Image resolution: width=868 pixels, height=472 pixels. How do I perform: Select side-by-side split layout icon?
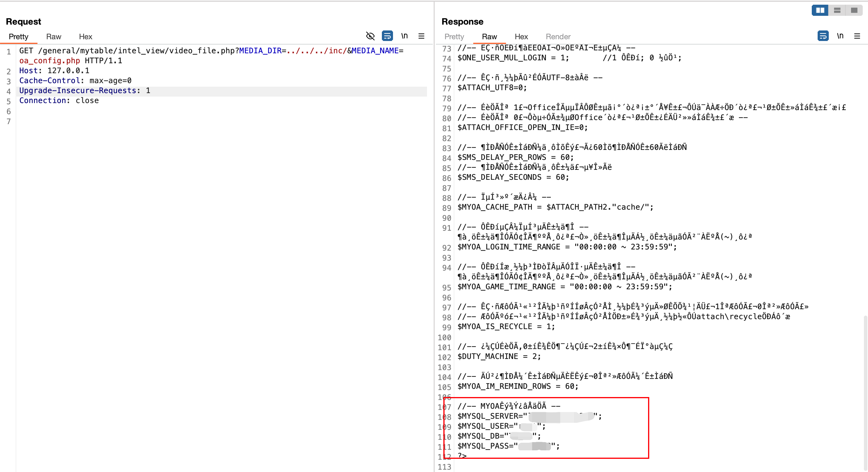point(820,10)
